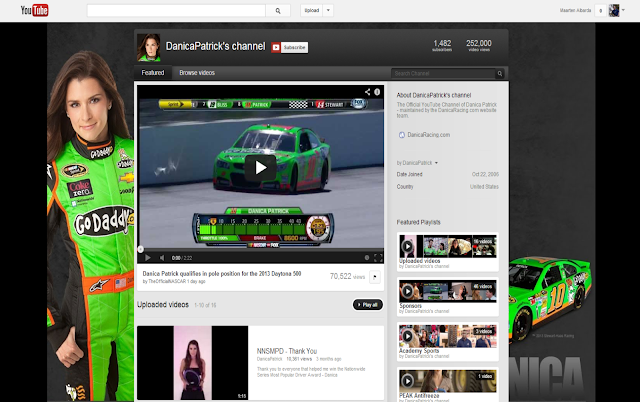The width and height of the screenshot is (640, 402).
Task: Start the featured video with center play button
Action: (x=261, y=167)
